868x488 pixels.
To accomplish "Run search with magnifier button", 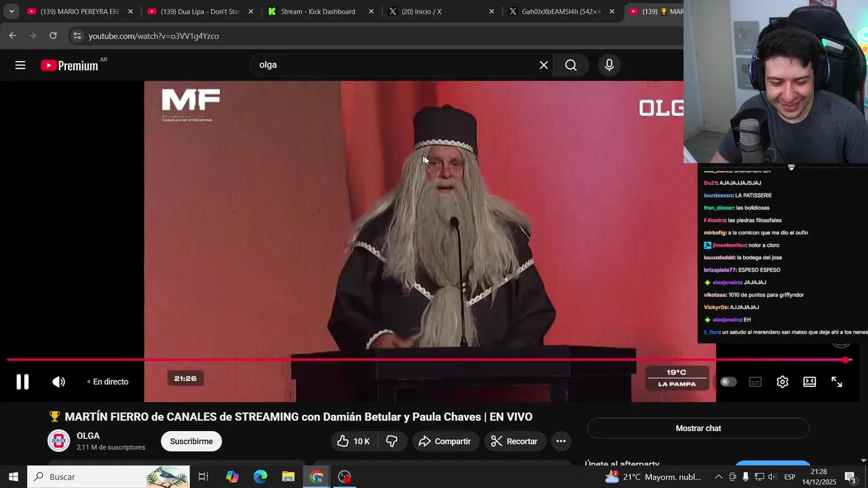I will (571, 65).
